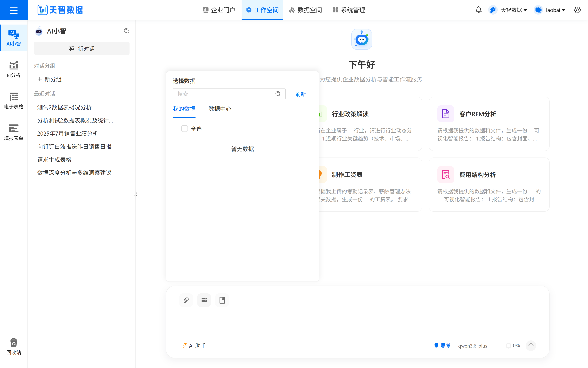Tick the 全选 checkbox
This screenshot has width=588, height=368.
(x=185, y=129)
